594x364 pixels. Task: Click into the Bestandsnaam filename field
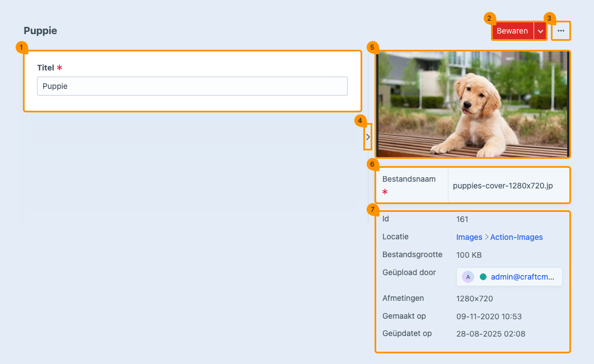(x=507, y=185)
